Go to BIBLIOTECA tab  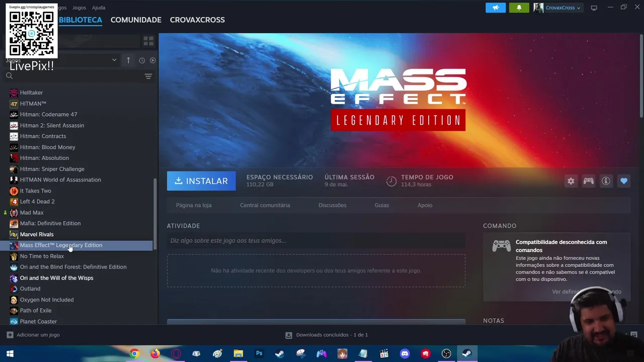pyautogui.click(x=80, y=20)
